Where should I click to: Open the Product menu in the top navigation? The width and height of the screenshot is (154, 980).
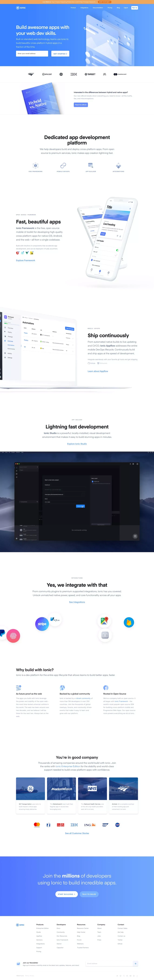click(73, 8)
